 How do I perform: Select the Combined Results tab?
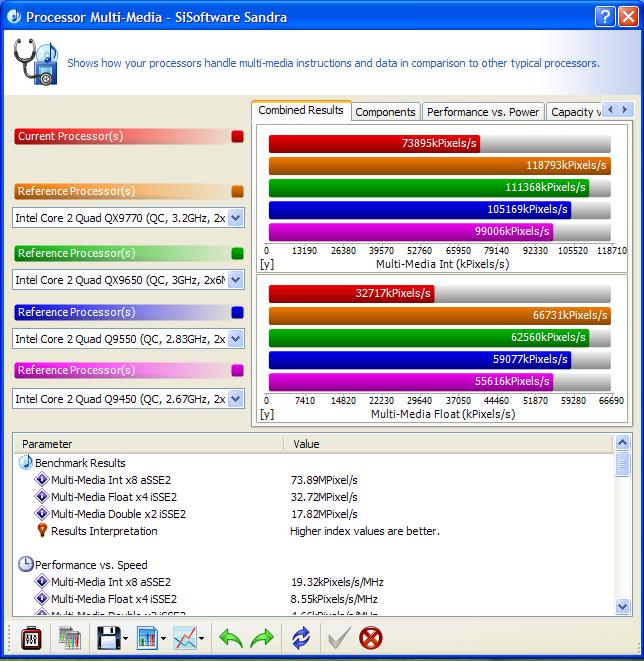click(x=301, y=110)
